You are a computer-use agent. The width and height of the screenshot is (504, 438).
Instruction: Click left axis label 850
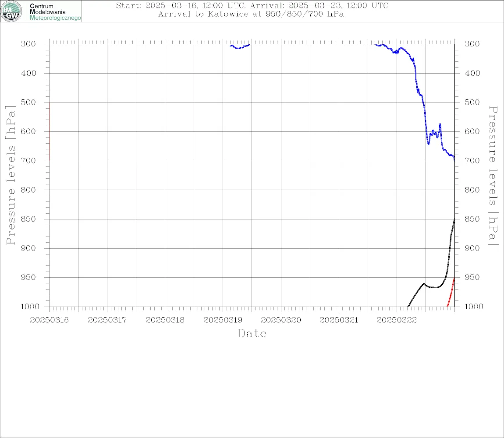(x=28, y=219)
